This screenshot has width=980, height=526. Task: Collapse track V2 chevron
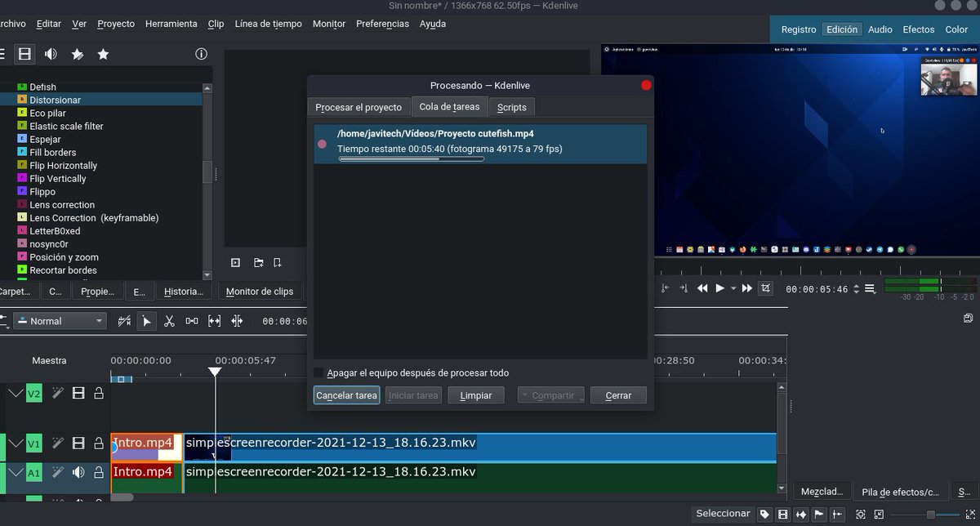(x=16, y=394)
